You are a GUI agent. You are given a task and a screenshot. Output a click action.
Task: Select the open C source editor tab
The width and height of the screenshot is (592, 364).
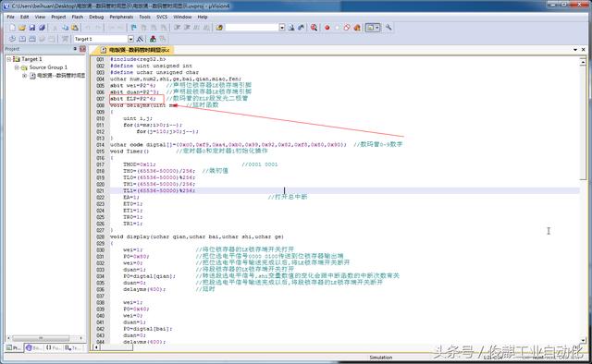[x=135, y=50]
